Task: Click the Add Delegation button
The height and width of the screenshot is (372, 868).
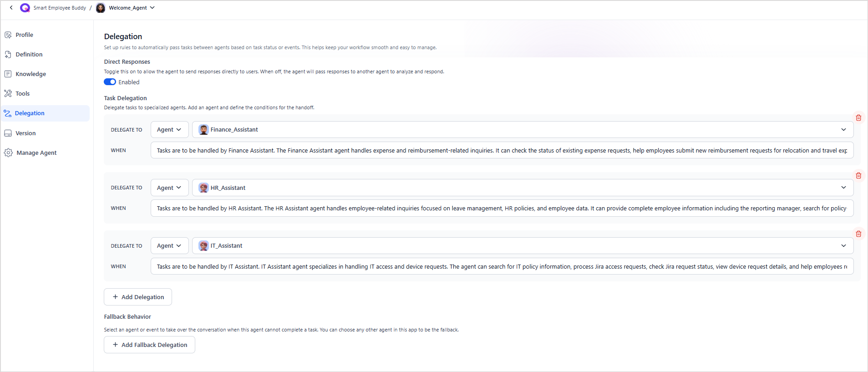Action: click(138, 297)
